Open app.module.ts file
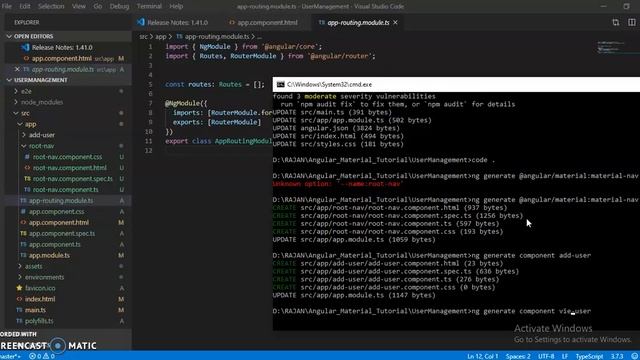This screenshot has height=360, width=640. click(49, 256)
